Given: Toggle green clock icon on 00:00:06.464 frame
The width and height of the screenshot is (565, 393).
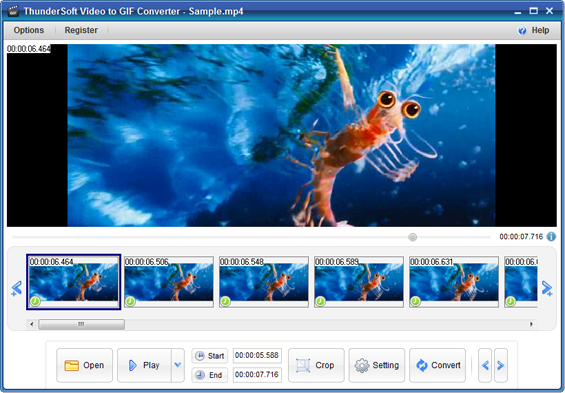Looking at the screenshot, I should click(35, 301).
